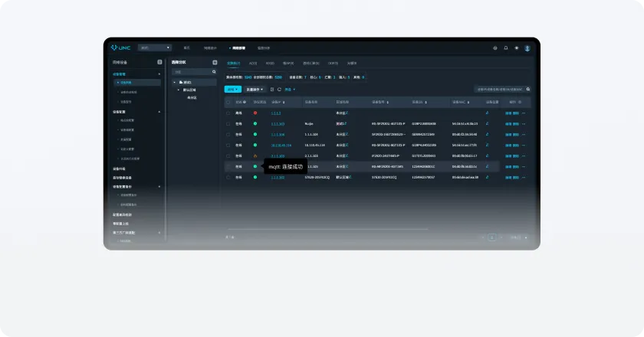
Task: Go to the fourth top navigation tab
Action: click(264, 48)
